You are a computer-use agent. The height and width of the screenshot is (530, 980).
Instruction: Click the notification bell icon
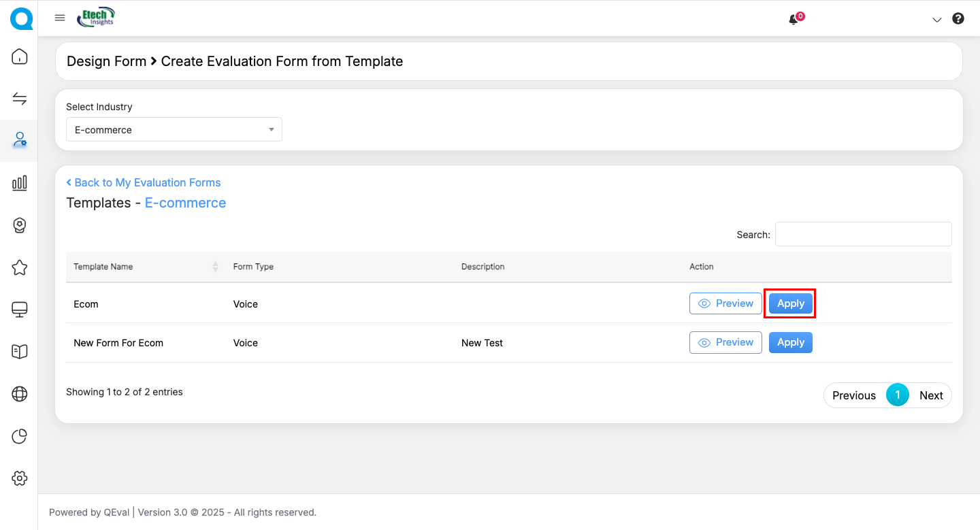[x=794, y=20]
